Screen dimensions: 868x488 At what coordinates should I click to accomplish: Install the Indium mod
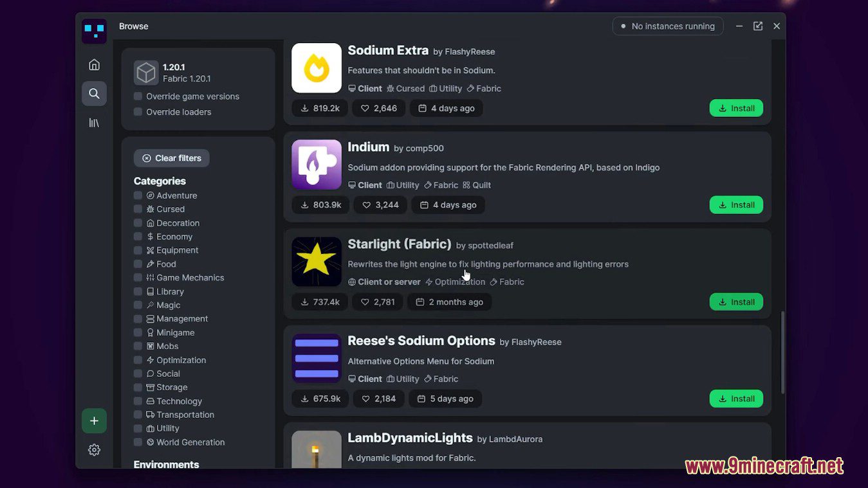(x=736, y=204)
